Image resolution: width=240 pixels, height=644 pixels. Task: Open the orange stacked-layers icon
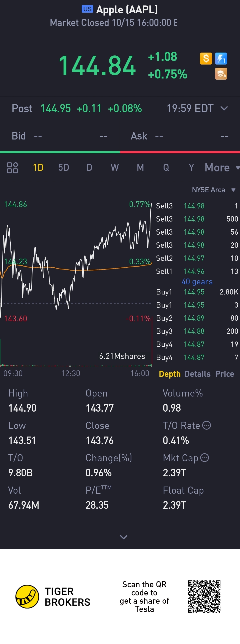[221, 74]
